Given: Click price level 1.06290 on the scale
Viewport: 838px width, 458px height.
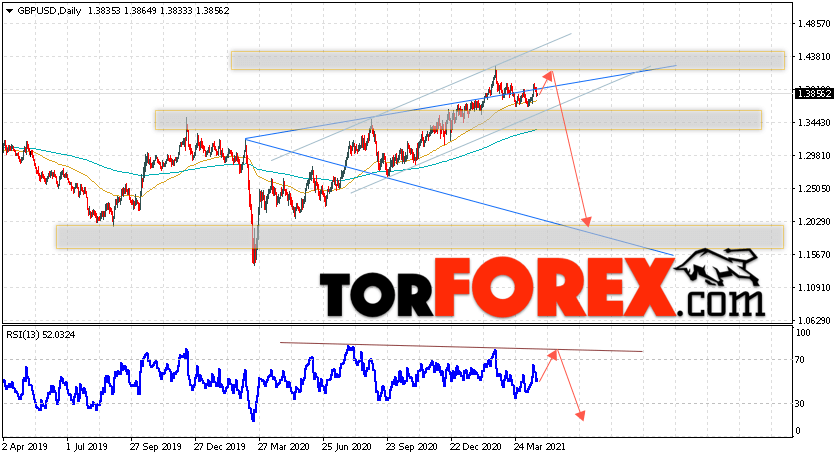Looking at the screenshot, I should tap(813, 321).
